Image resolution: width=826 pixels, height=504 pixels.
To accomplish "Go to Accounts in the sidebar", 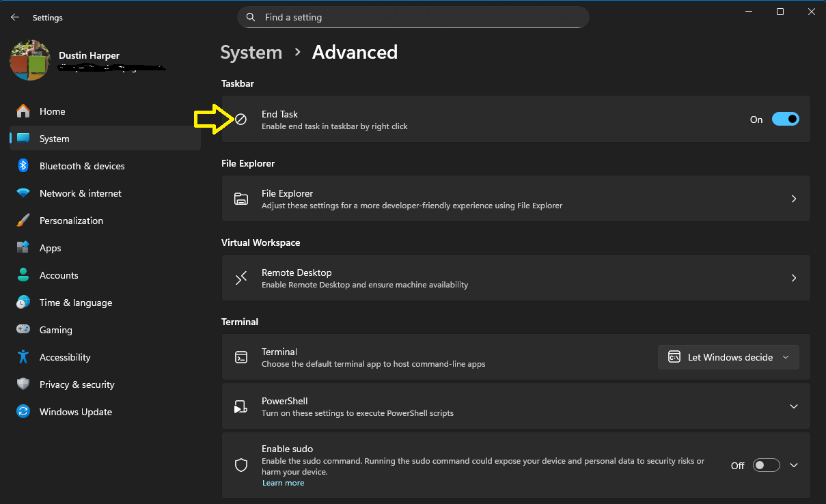I will [59, 275].
